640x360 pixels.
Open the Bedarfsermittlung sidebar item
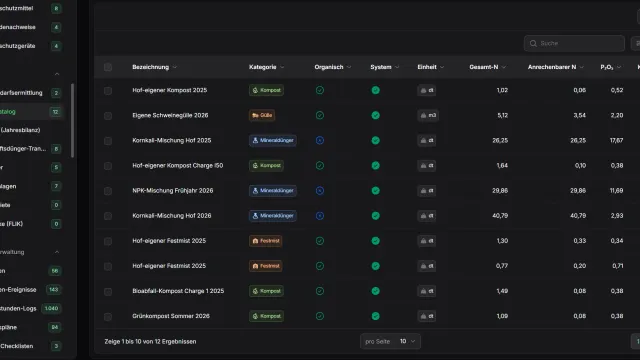point(31,93)
